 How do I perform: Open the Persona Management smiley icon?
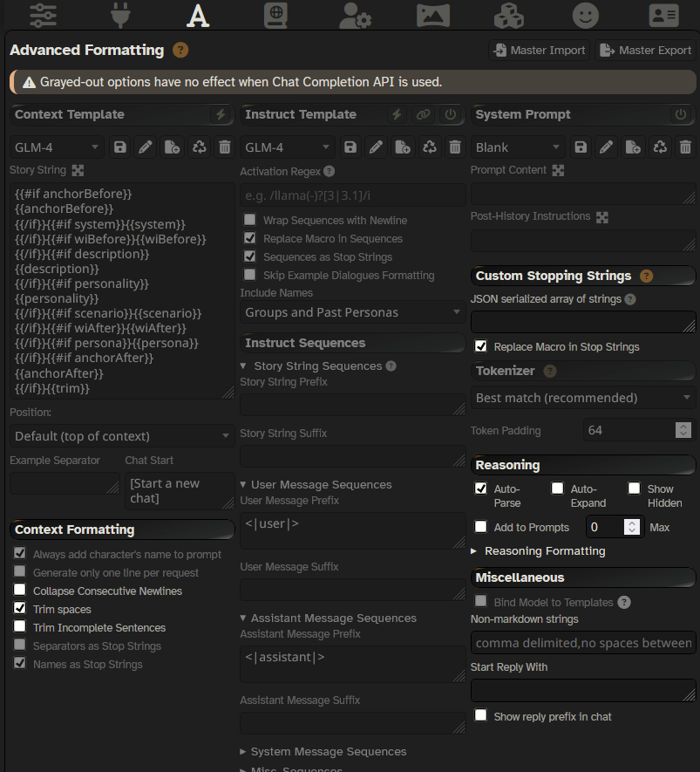[586, 15]
